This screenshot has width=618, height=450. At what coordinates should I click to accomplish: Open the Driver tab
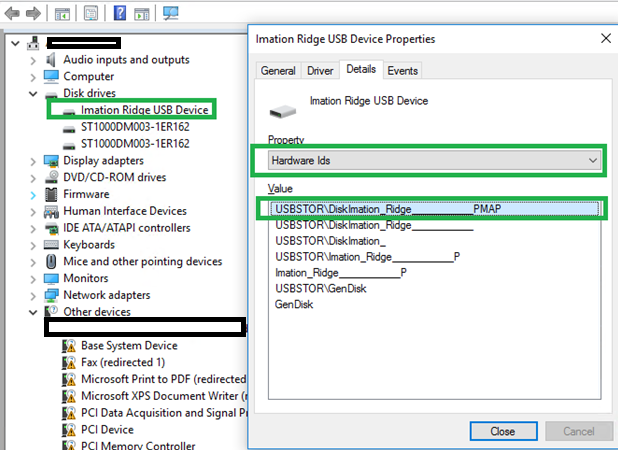(320, 71)
